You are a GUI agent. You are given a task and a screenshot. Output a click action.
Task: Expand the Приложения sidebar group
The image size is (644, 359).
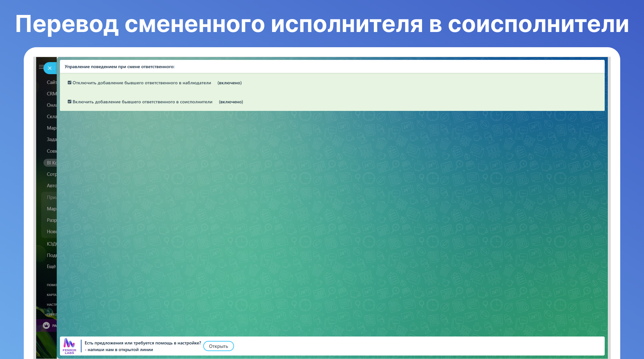coord(51,197)
